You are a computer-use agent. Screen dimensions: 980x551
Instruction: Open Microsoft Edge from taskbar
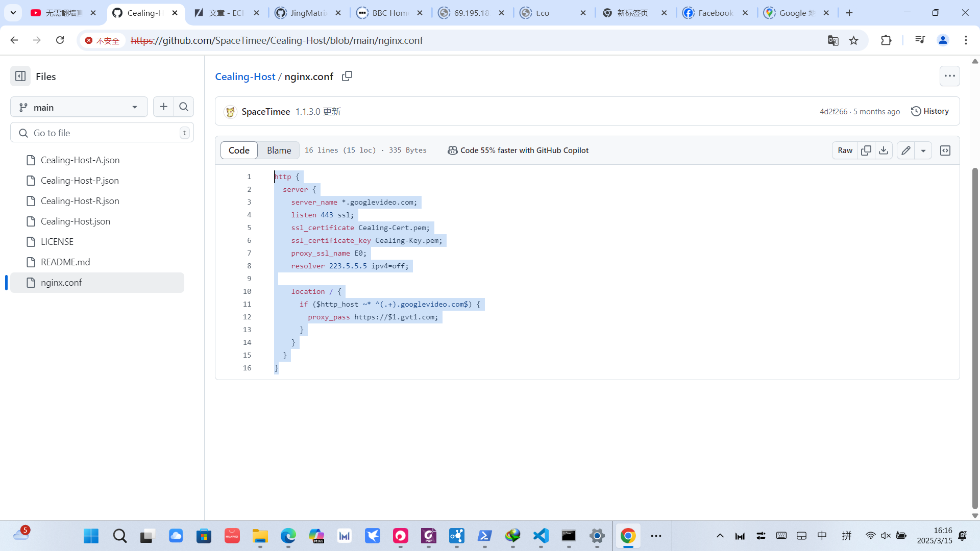(288, 536)
